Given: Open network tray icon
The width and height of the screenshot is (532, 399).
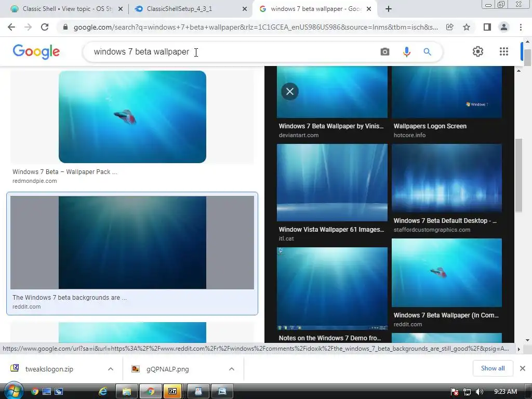Looking at the screenshot, I should pyautogui.click(x=467, y=392).
